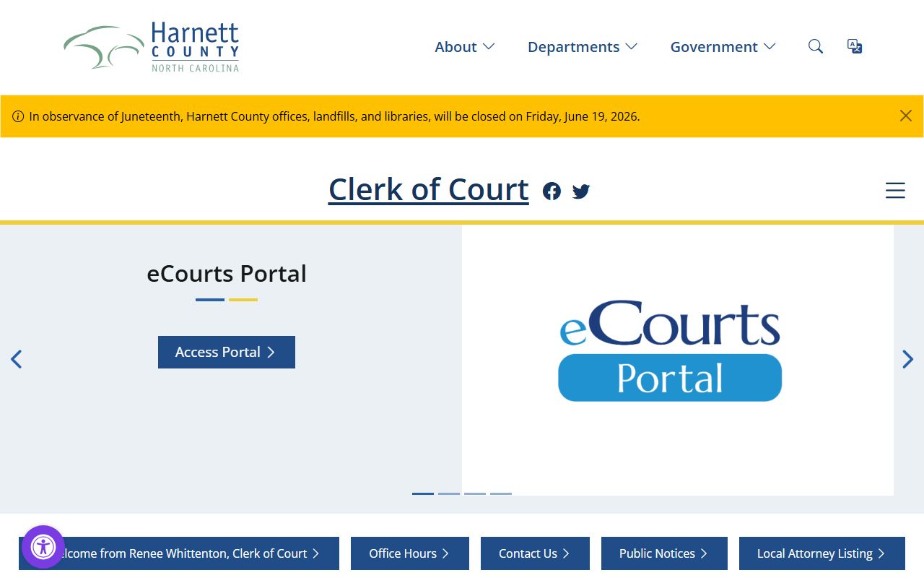Screen dimensions: 924x578
Task: Go to next carousel slide
Action: pyautogui.click(x=907, y=359)
